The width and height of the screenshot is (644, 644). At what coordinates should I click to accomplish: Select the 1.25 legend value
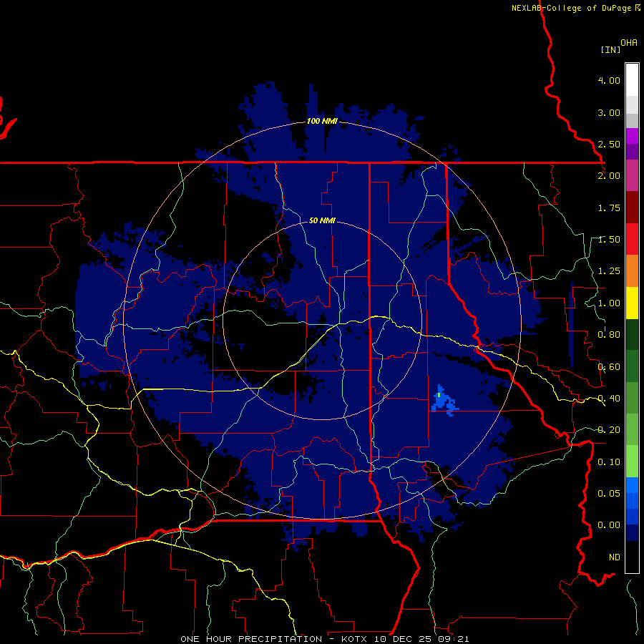(x=609, y=271)
